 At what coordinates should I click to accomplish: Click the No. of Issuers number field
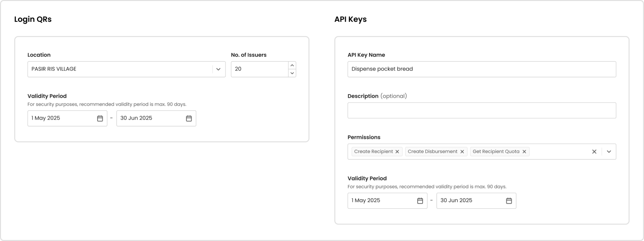[x=259, y=69]
